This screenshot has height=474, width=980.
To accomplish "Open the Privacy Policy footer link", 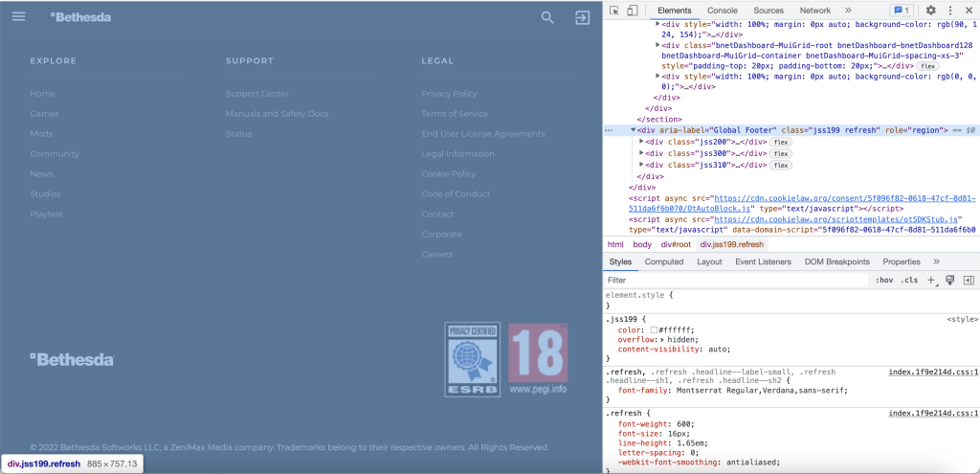I will [x=449, y=94].
